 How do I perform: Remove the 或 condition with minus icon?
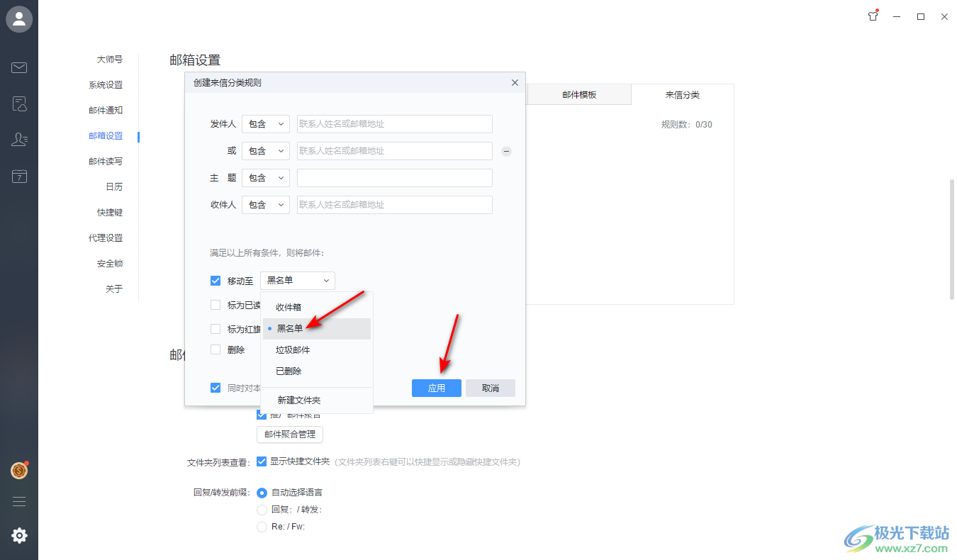(506, 151)
